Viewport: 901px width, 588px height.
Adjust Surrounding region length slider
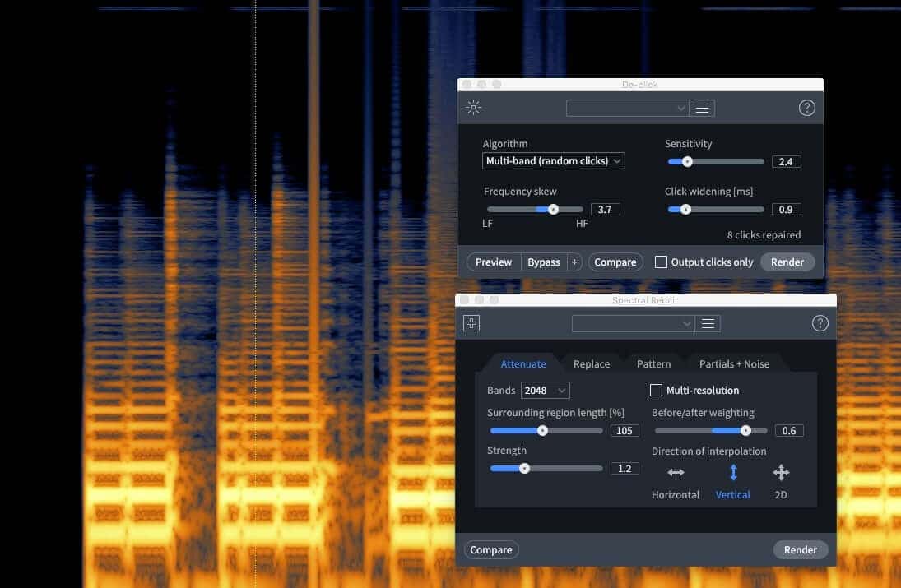coord(546,431)
